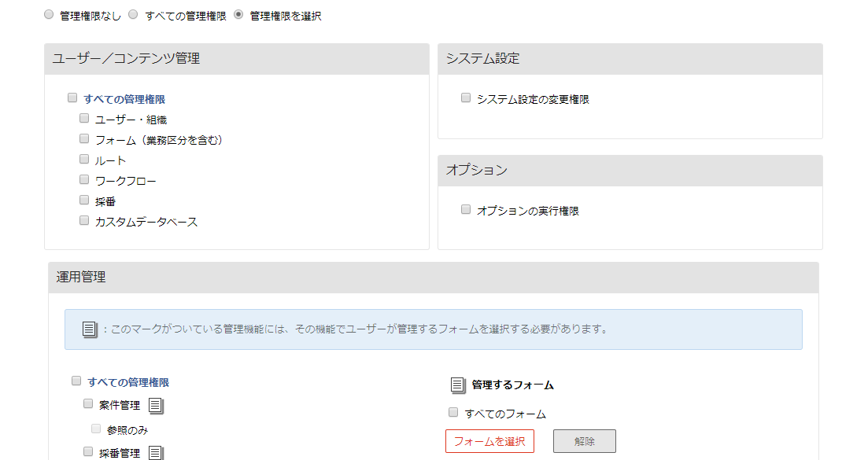The width and height of the screenshot is (868, 460).
Task: Enable システム設定の変更権限 checkbox
Action: click(x=466, y=98)
